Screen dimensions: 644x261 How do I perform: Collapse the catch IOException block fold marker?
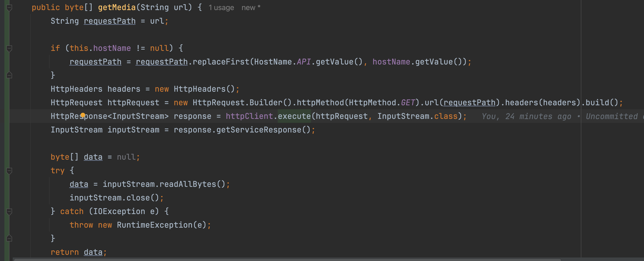[9, 212]
